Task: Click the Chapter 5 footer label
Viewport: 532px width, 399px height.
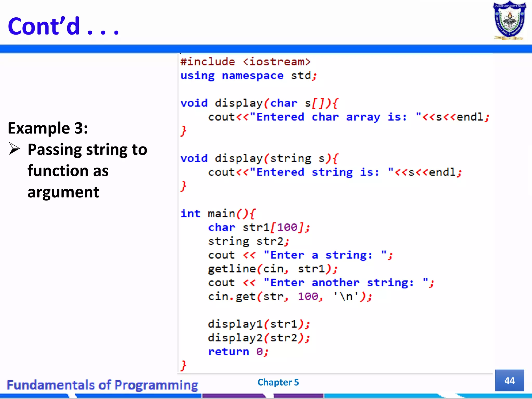Action: point(278,382)
